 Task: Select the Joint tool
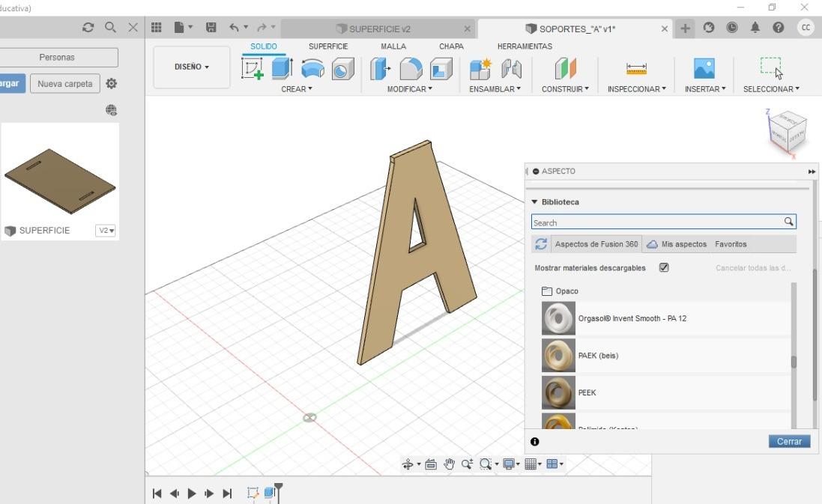[511, 69]
